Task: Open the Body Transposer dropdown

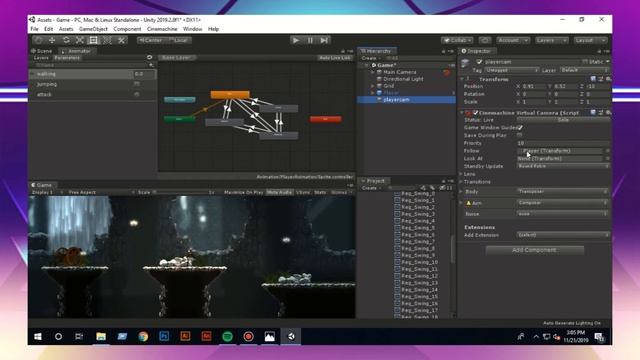Action: click(x=563, y=191)
